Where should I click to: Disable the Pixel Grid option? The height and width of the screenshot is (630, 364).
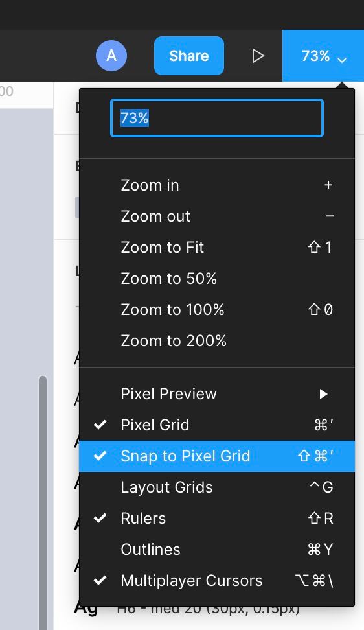tap(217, 425)
